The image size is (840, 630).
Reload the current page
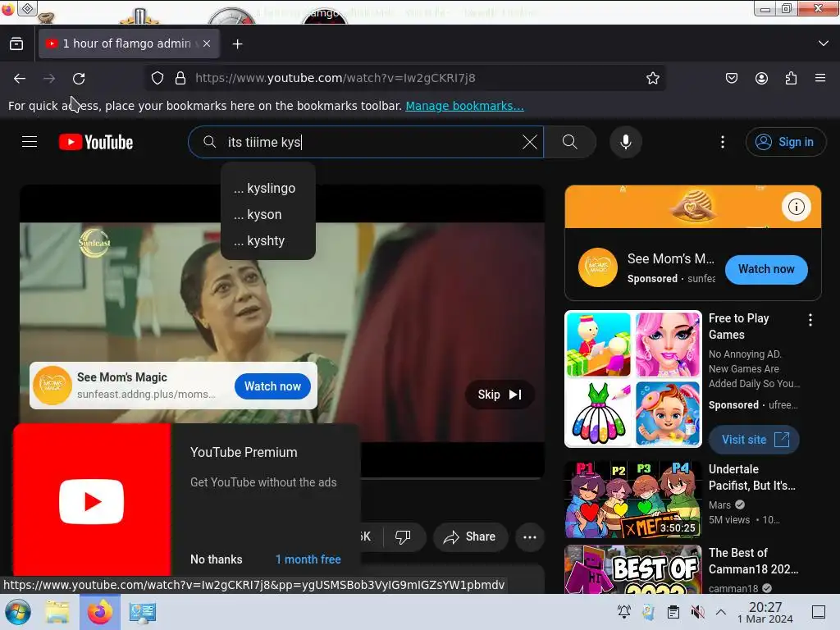79,78
